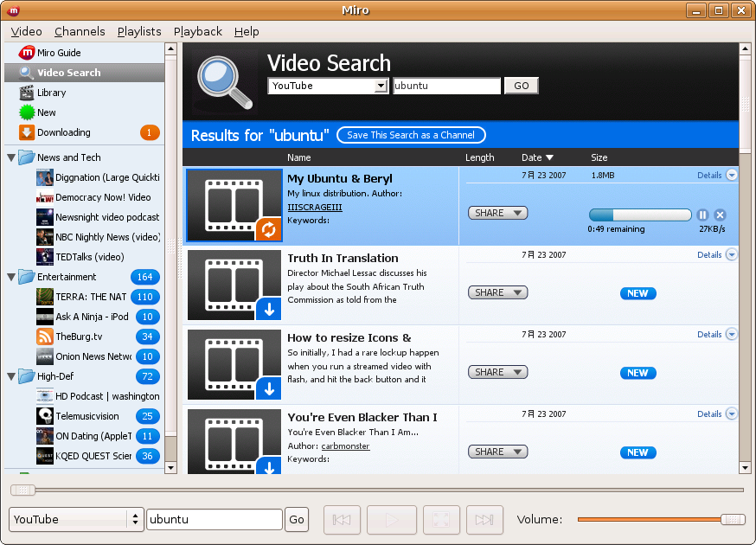The image size is (756, 545).
Task: Pause the My Ubuntu & Beryl download
Action: coord(702,215)
